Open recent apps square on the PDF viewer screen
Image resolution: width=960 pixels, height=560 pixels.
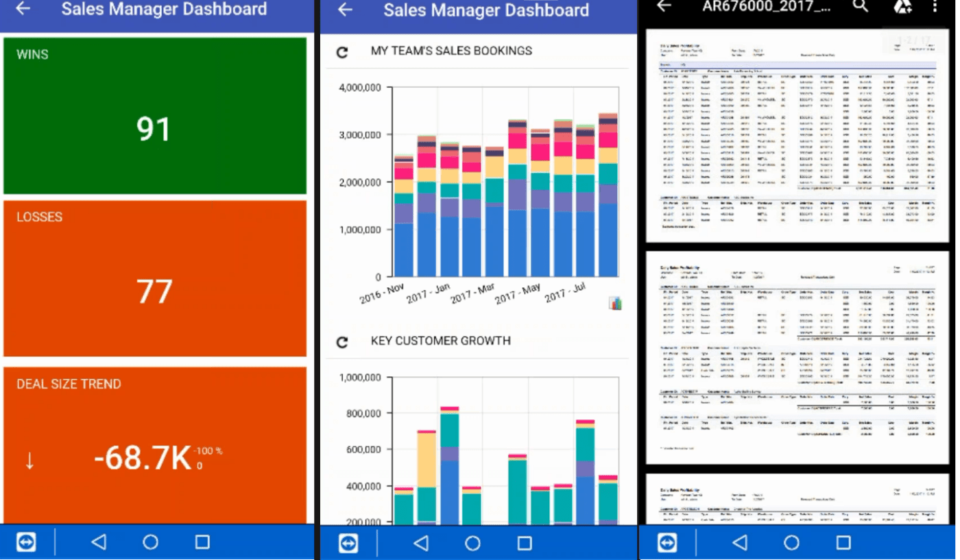[843, 543]
